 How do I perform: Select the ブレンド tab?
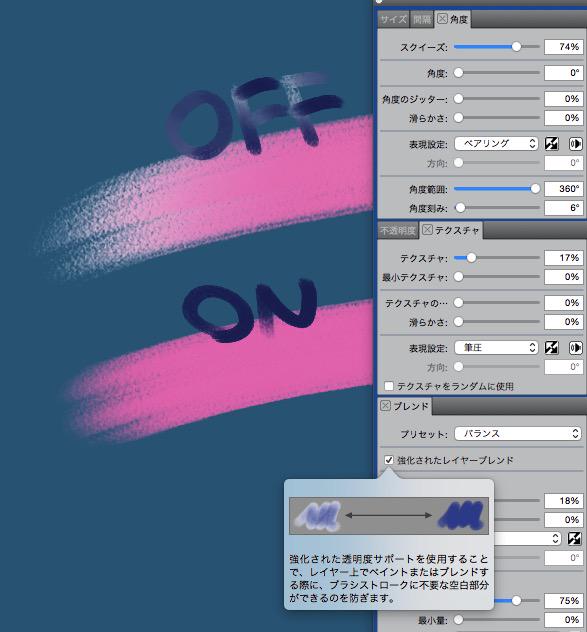(411, 406)
